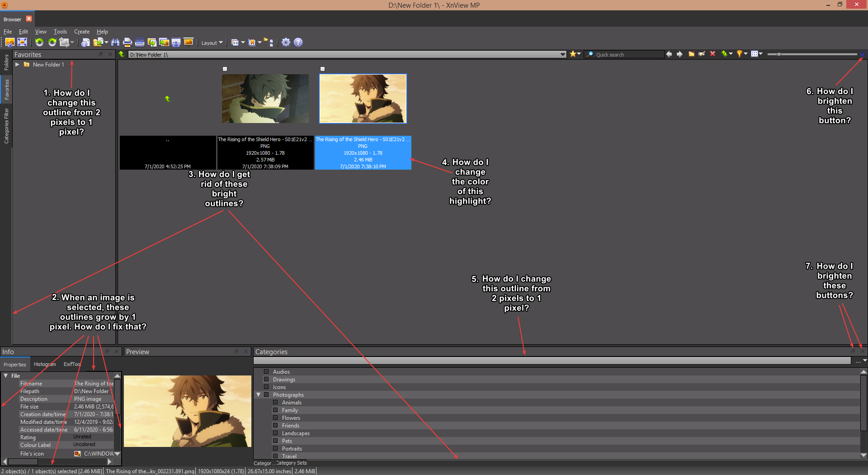
Task: Select the green-haired character thumbnail
Action: [x=265, y=99]
